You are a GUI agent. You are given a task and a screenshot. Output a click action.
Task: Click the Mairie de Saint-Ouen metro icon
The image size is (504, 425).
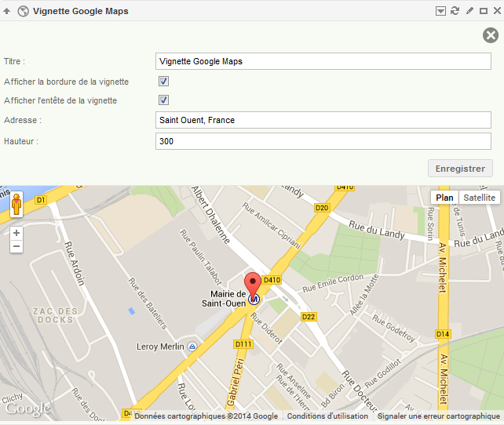pyautogui.click(x=254, y=300)
